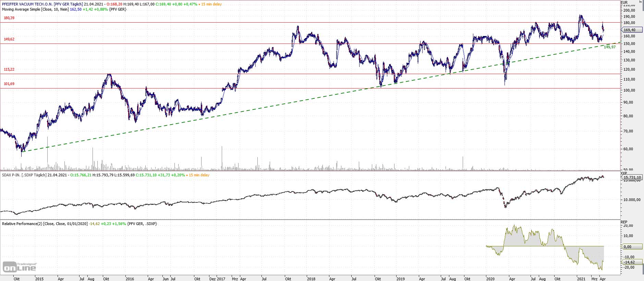Select the 2019 year label on time axis
Image resolution: width=644 pixels, height=281 pixels.
coord(400,279)
